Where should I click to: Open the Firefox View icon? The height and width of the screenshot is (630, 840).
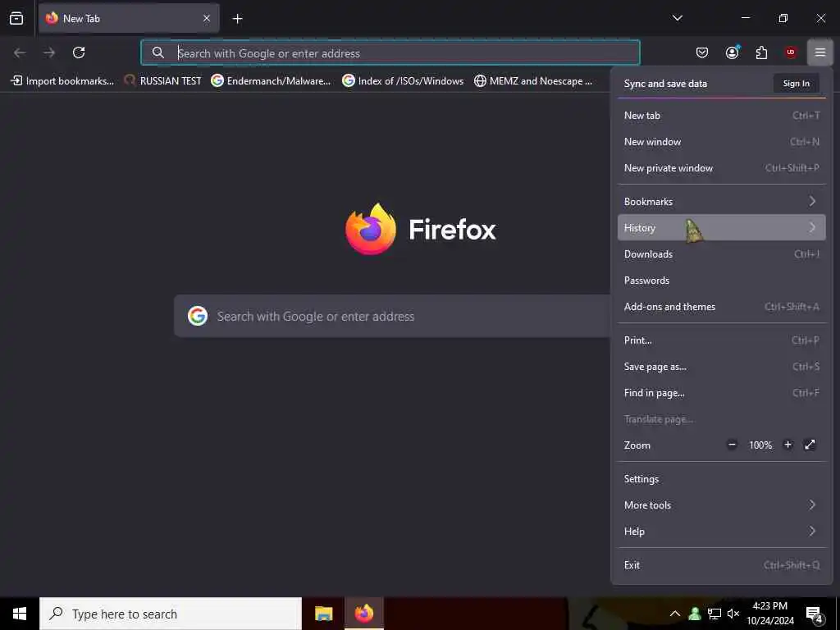[x=16, y=18]
